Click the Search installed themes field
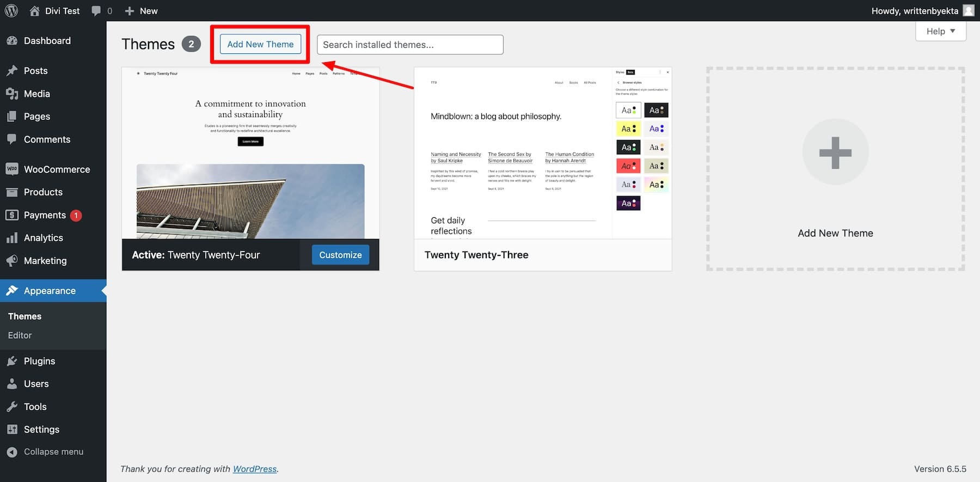The width and height of the screenshot is (980, 482). [x=410, y=45]
